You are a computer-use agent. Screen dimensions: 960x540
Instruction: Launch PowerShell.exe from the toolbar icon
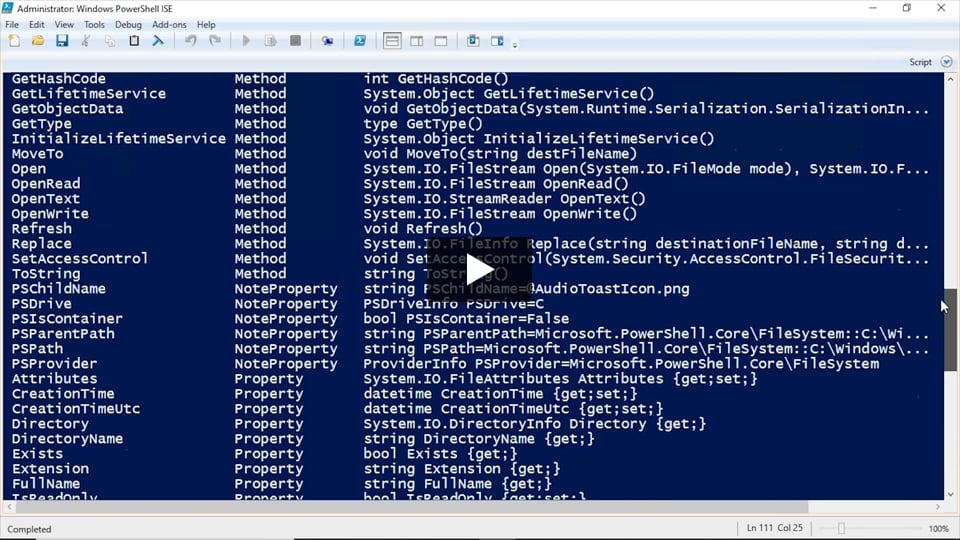click(x=360, y=41)
